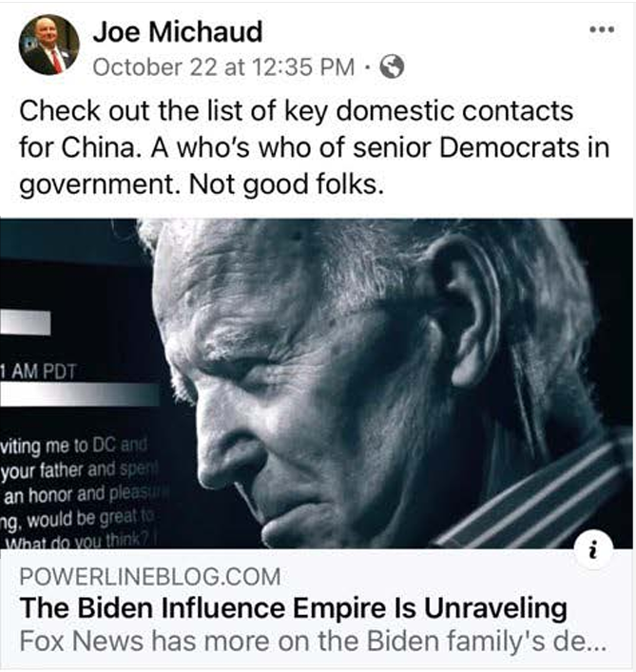636x672 pixels.
Task: Click the post text starting Check out the list
Action: pos(313,147)
